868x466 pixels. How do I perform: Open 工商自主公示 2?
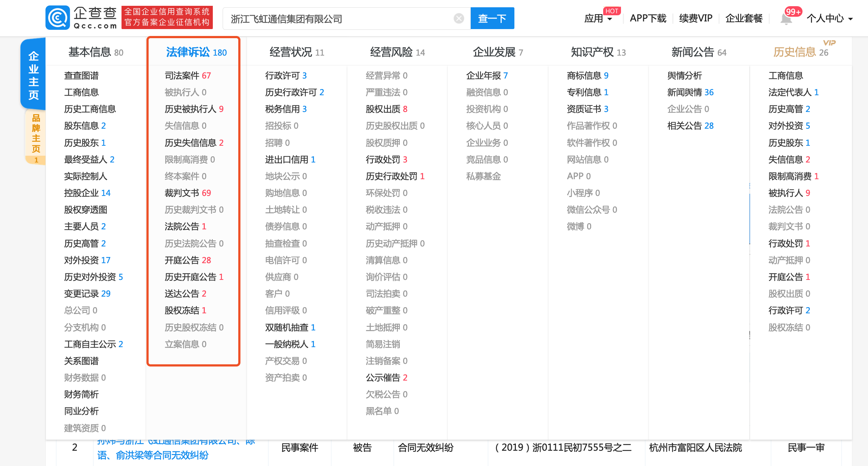[x=93, y=344]
